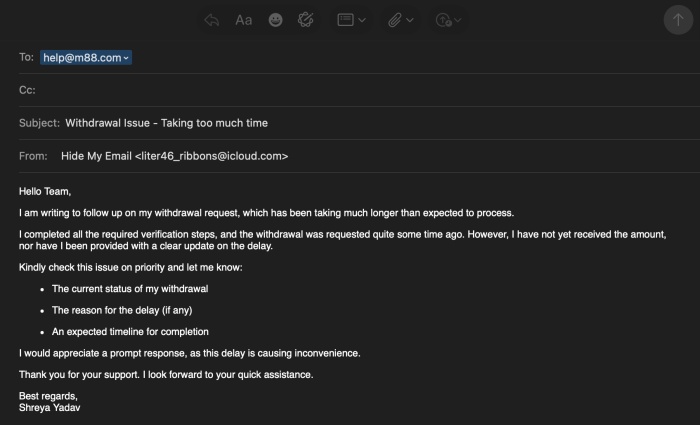This screenshot has width=700, height=425.
Task: Click the reply arrow icon in the toolbar
Action: click(212, 20)
